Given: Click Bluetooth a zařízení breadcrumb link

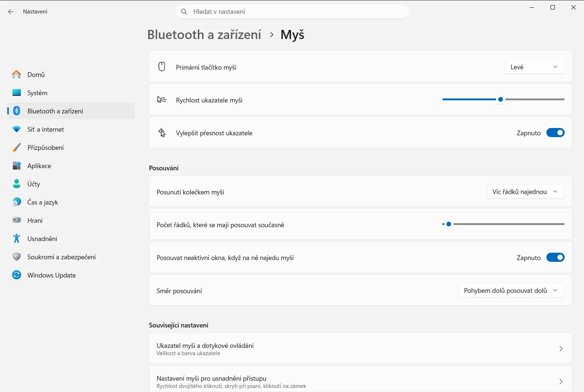Looking at the screenshot, I should (x=204, y=35).
